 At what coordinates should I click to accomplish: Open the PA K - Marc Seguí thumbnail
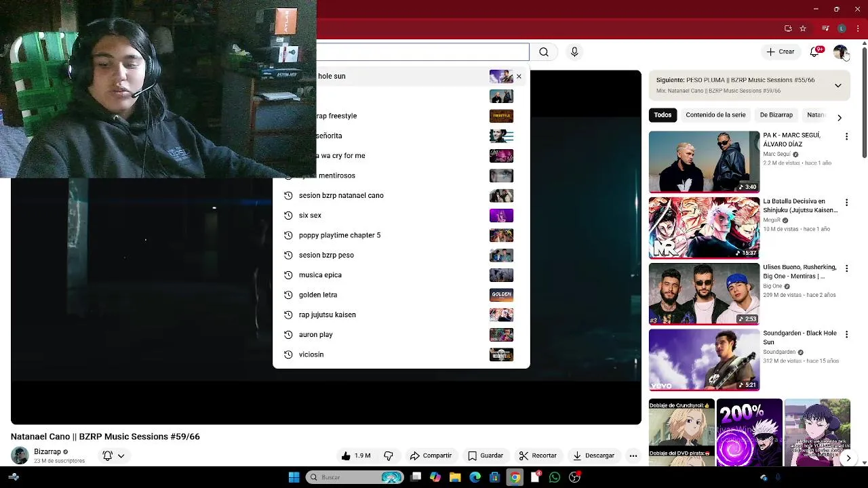click(x=704, y=162)
